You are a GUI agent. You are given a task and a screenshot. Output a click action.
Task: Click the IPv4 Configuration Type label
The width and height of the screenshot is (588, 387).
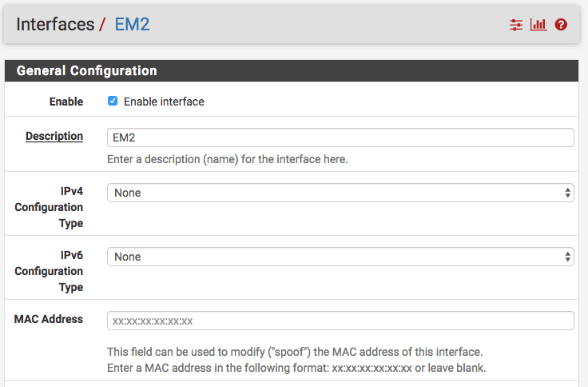coord(49,207)
